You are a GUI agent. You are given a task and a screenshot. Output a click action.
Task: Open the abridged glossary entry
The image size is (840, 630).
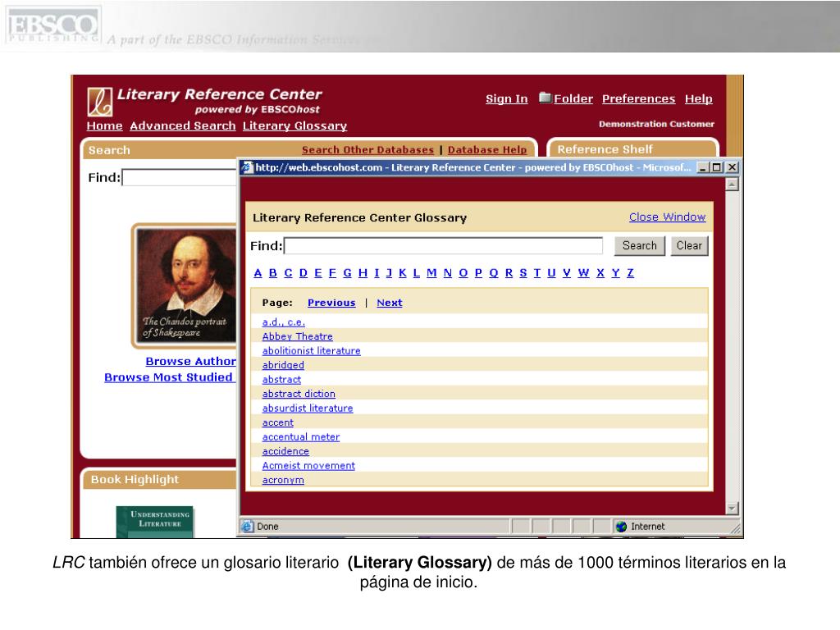(x=283, y=365)
